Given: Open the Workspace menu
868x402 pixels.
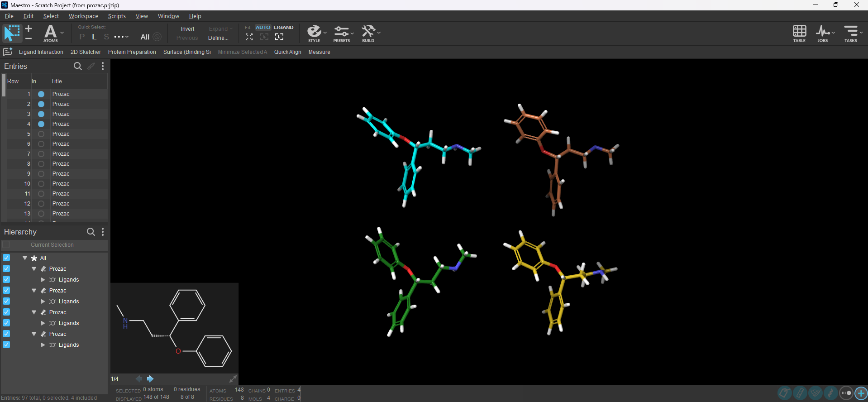Looking at the screenshot, I should pos(83,16).
